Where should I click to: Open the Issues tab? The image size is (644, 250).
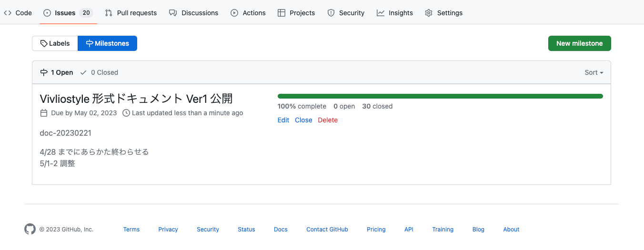click(68, 13)
